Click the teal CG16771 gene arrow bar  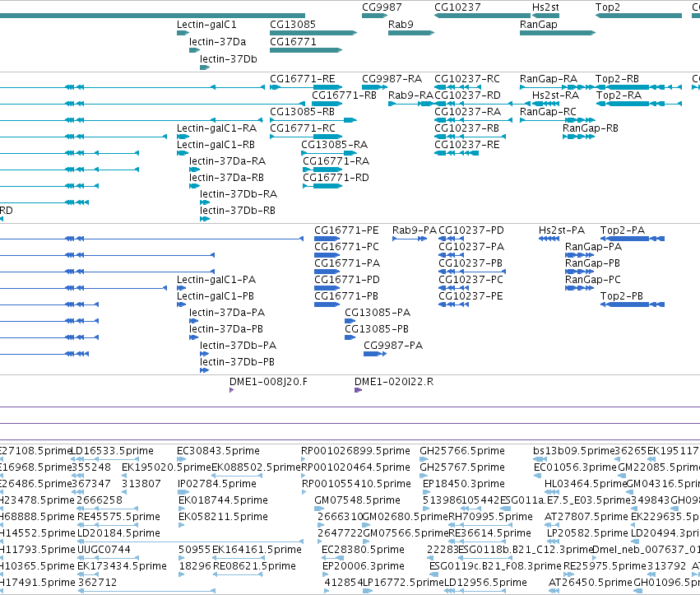pyautogui.click(x=306, y=50)
